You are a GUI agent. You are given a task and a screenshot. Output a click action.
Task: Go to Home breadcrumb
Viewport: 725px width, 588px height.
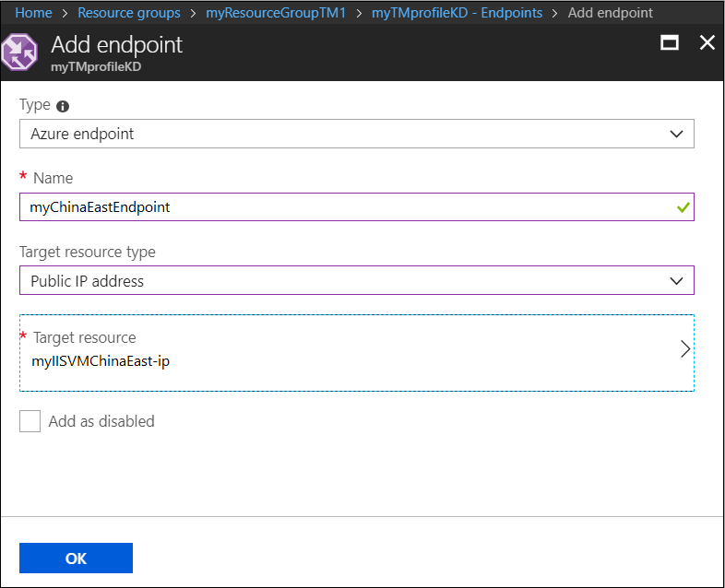(33, 13)
